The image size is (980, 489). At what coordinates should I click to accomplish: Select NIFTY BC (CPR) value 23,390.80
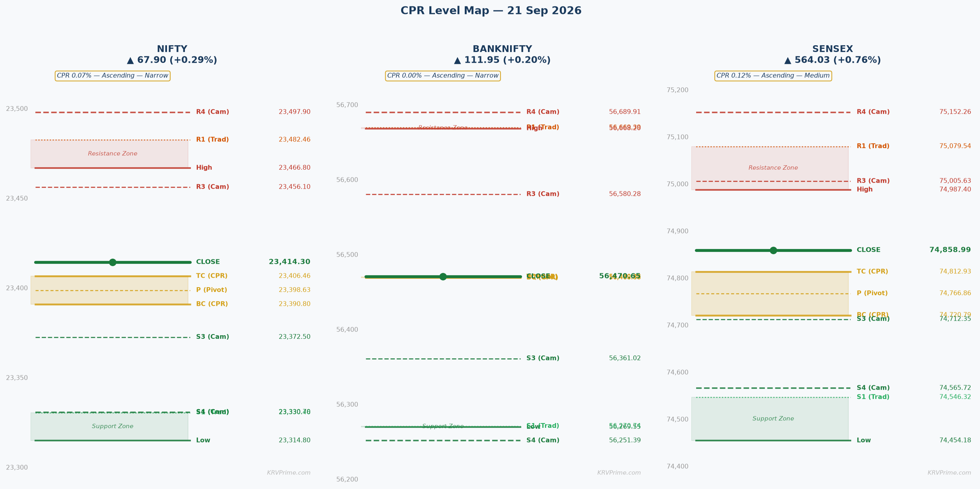pos(295,304)
